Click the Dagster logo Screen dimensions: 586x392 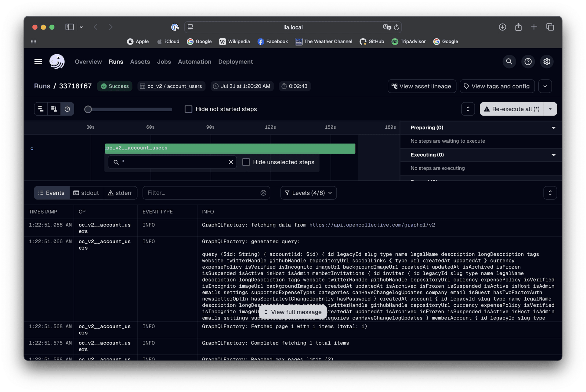pos(57,62)
